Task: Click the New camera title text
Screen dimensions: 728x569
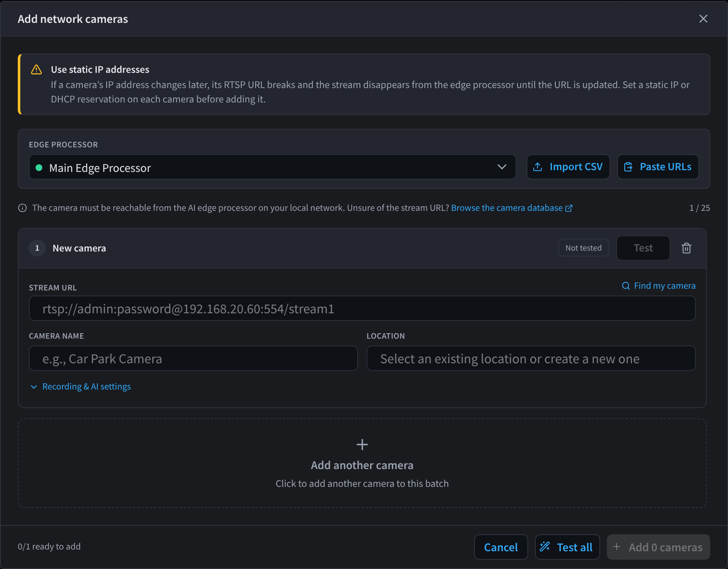Action: 79,248
